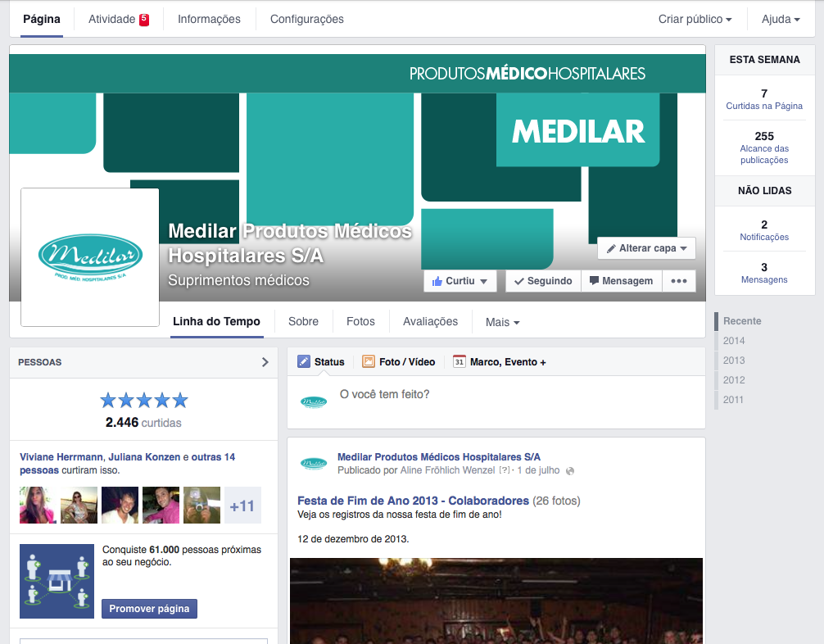Image resolution: width=824 pixels, height=644 pixels.
Task: Click the 1 de julho post date
Action: pos(538,470)
